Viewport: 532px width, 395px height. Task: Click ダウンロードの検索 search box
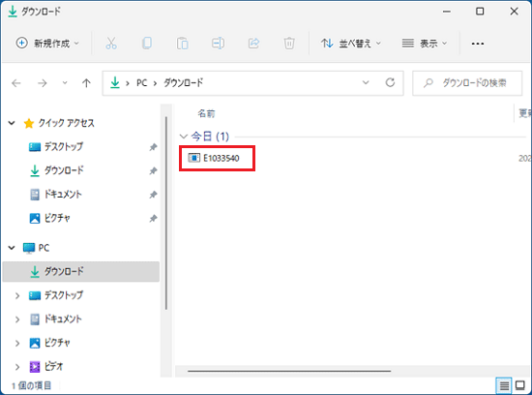[x=467, y=83]
